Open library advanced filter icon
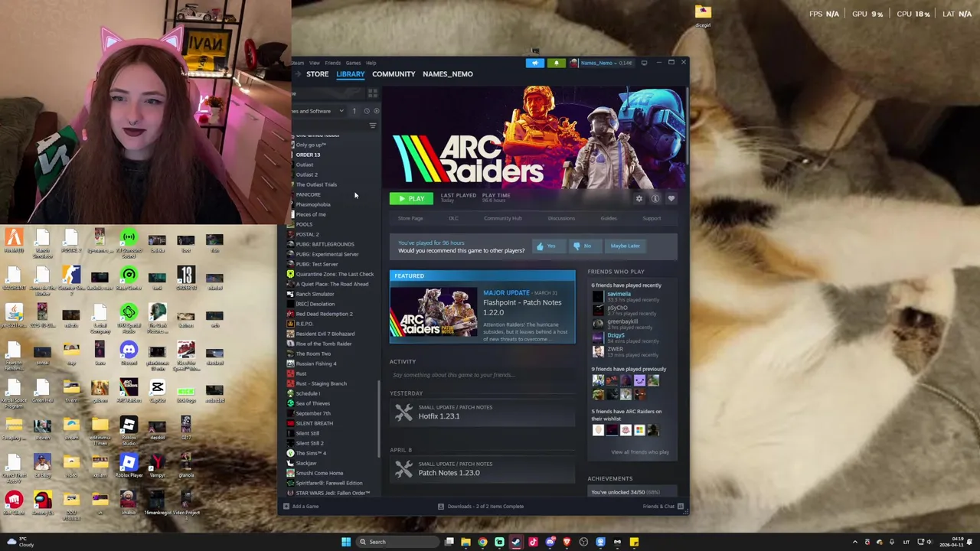The width and height of the screenshot is (980, 551). click(373, 126)
